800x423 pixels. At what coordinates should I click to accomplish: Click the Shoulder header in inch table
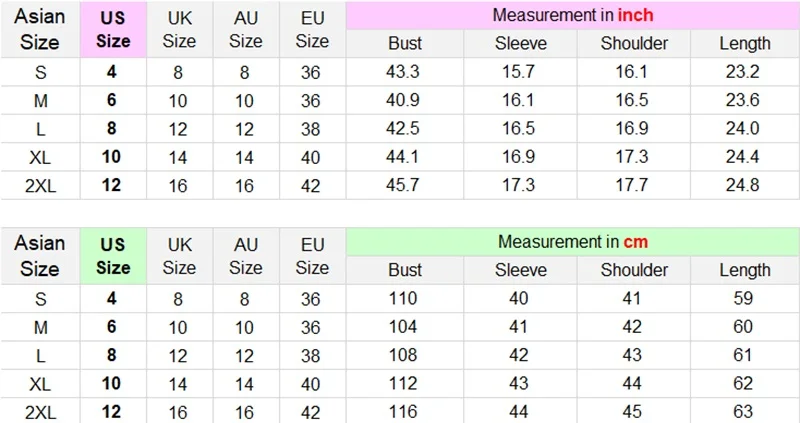click(x=634, y=44)
